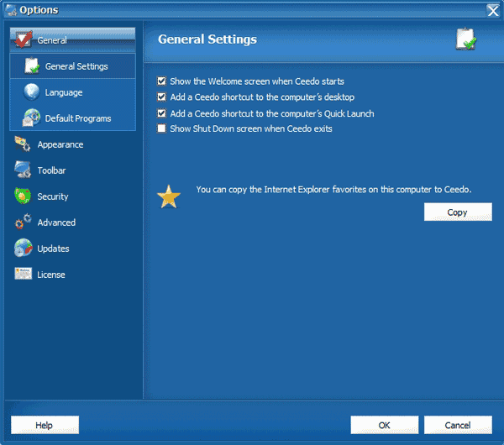Expand the Appearance section label
The height and width of the screenshot is (445, 504).
[x=60, y=144]
